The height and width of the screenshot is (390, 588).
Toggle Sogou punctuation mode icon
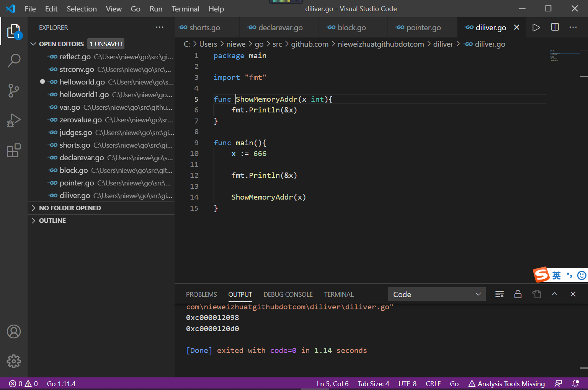pyautogui.click(x=570, y=275)
